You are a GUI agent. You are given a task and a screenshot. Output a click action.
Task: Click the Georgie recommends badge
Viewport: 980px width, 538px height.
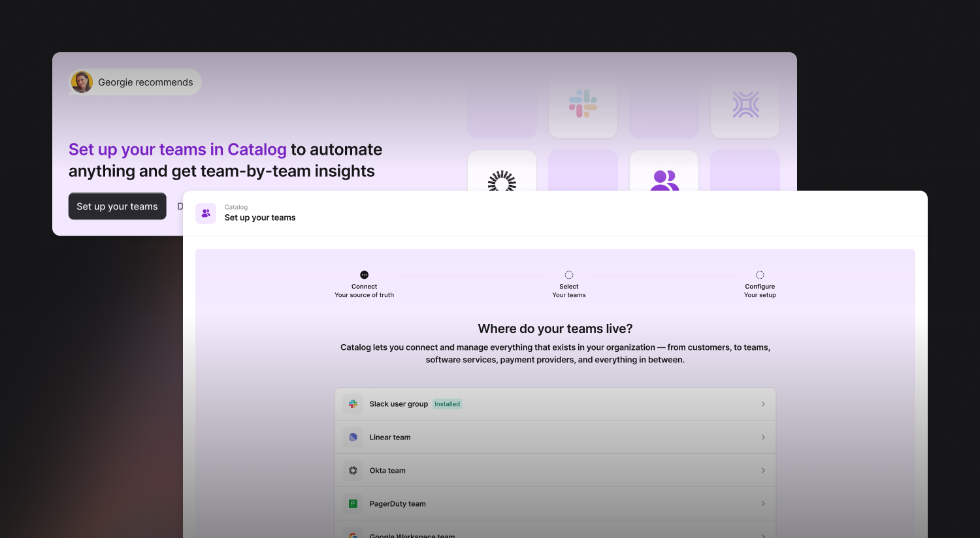[x=135, y=82]
